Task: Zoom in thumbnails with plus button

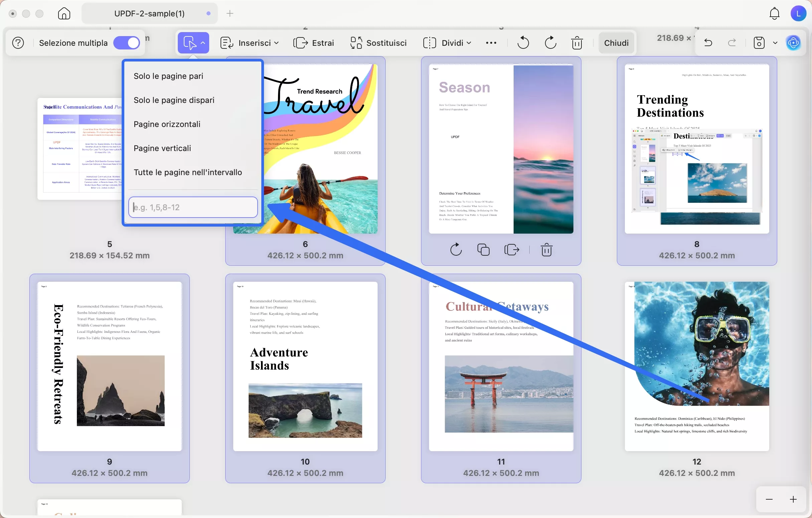Action: click(793, 499)
